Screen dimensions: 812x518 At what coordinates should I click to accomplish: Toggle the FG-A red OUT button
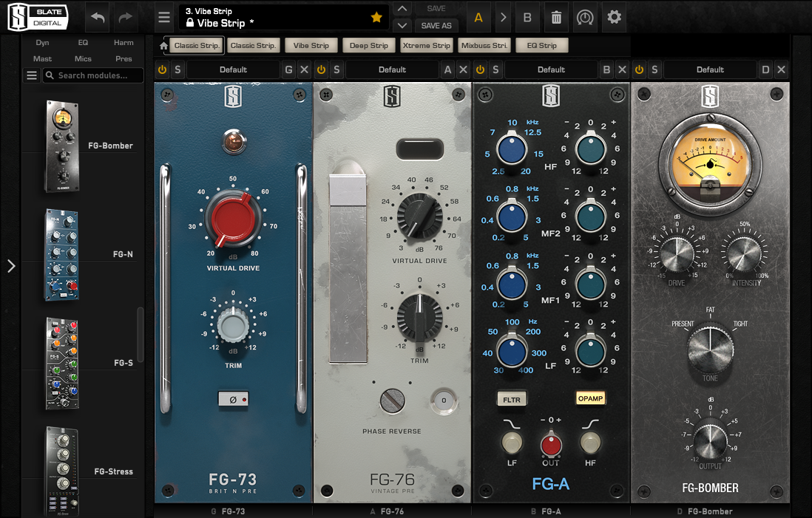tap(551, 444)
